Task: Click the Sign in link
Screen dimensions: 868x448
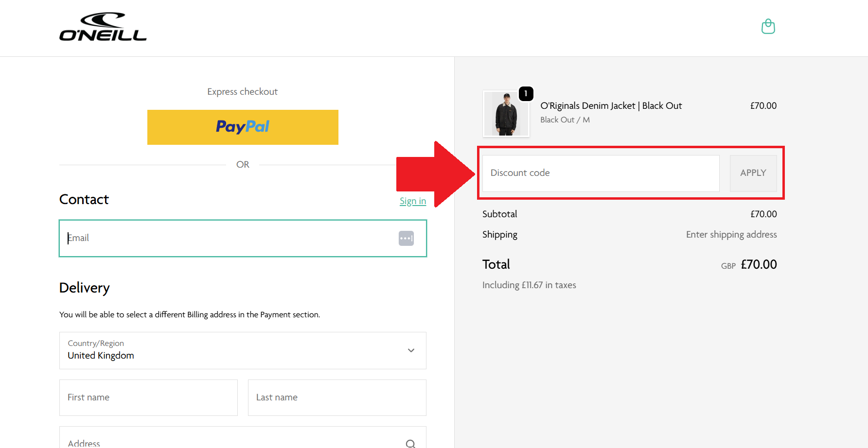Action: (x=412, y=201)
